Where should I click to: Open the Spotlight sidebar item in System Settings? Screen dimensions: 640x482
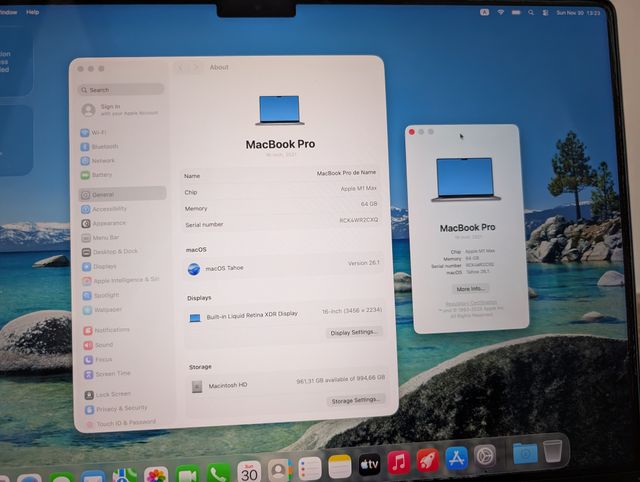(x=101, y=295)
